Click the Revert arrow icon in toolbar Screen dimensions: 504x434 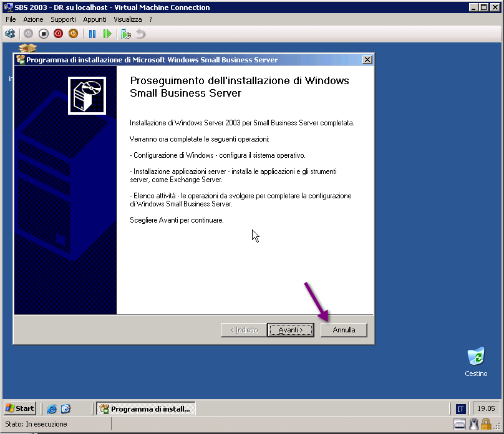(x=141, y=34)
